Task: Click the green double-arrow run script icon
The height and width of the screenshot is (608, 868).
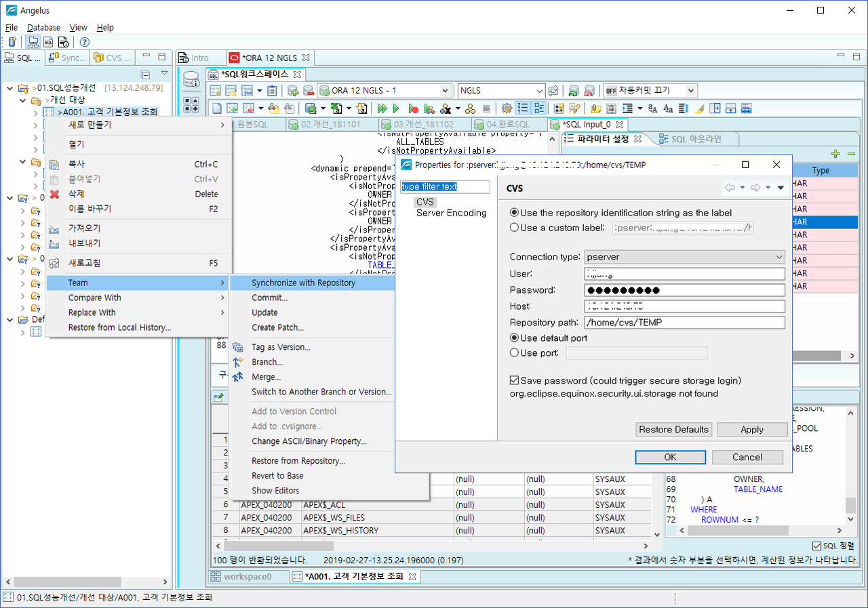Action: pos(382,108)
